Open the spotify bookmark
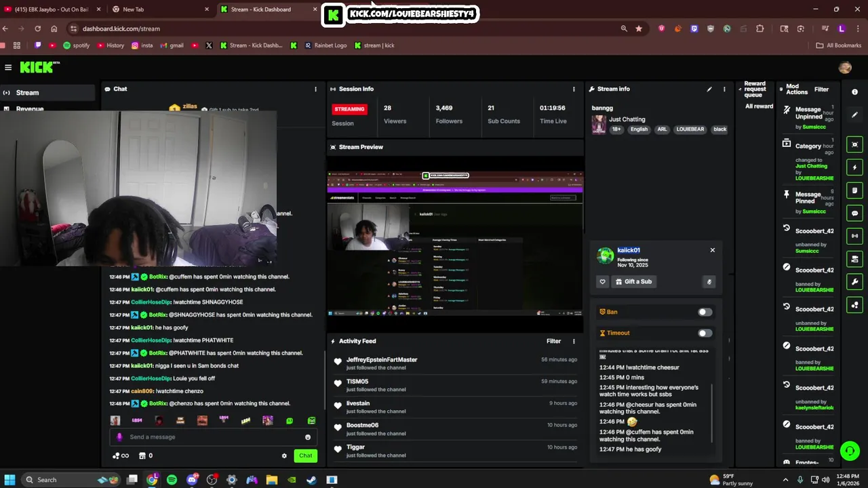Image resolution: width=868 pixels, height=488 pixels. pyautogui.click(x=76, y=45)
